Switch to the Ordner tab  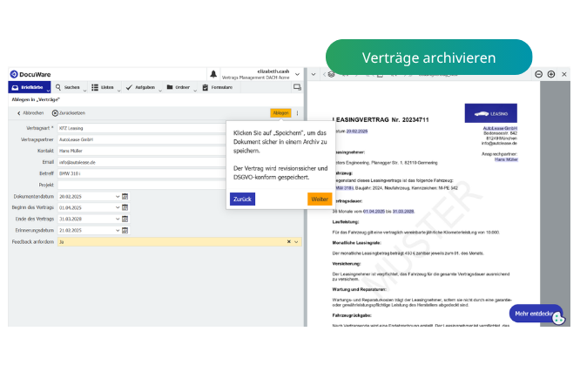[x=179, y=87]
